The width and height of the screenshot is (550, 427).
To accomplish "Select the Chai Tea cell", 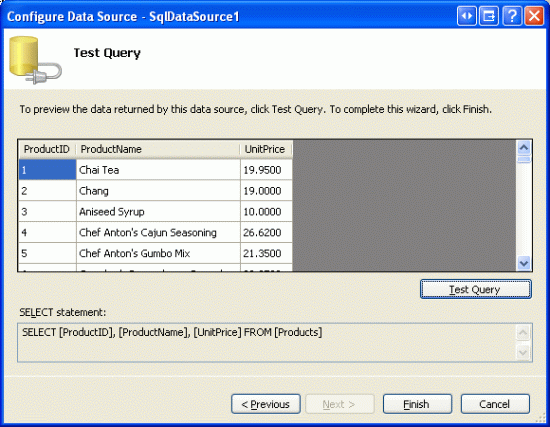I will click(158, 170).
